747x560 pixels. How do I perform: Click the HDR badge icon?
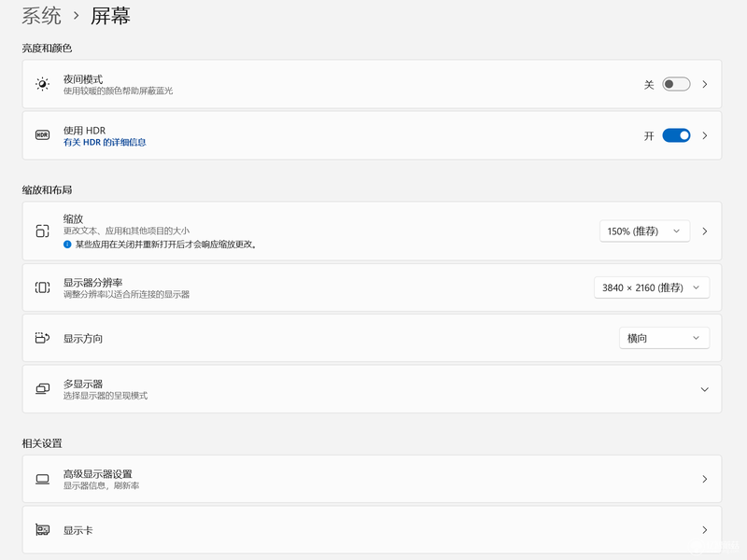click(42, 135)
